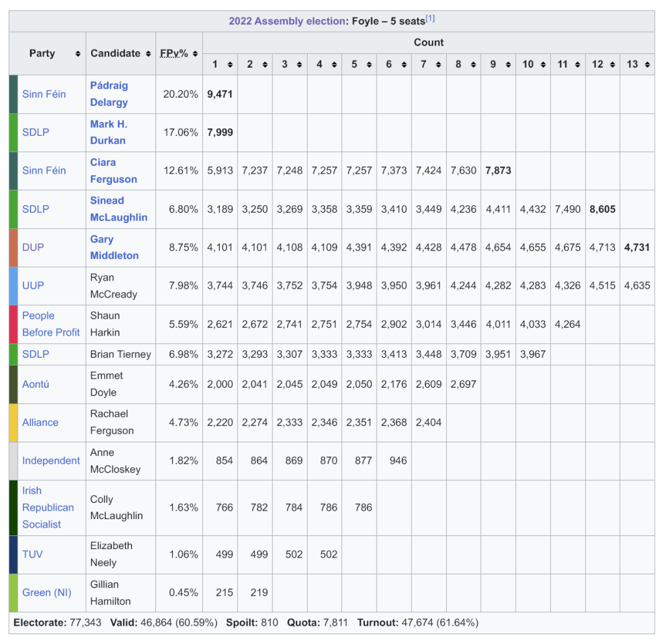Open Ciara Ferguson candidate page

113,171
